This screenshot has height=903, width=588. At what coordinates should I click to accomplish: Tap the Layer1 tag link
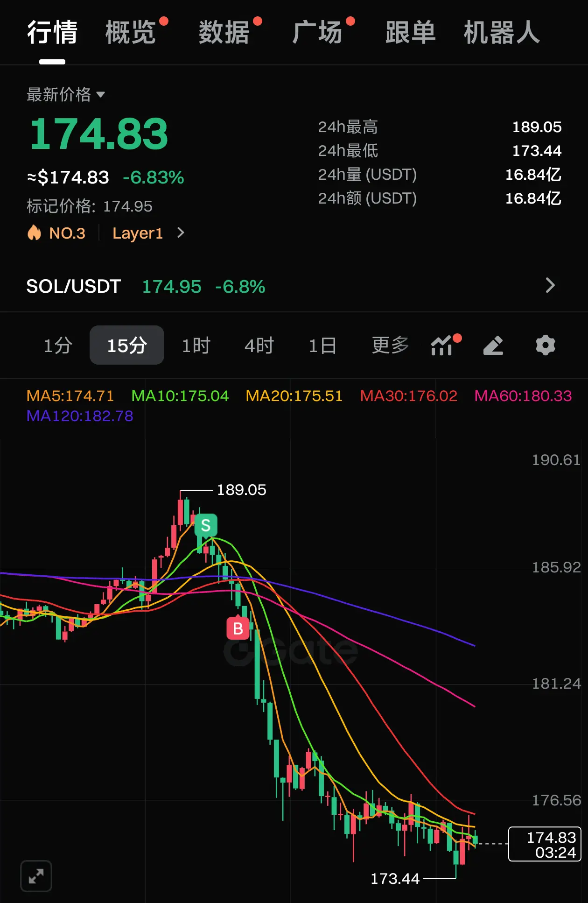pos(138,233)
